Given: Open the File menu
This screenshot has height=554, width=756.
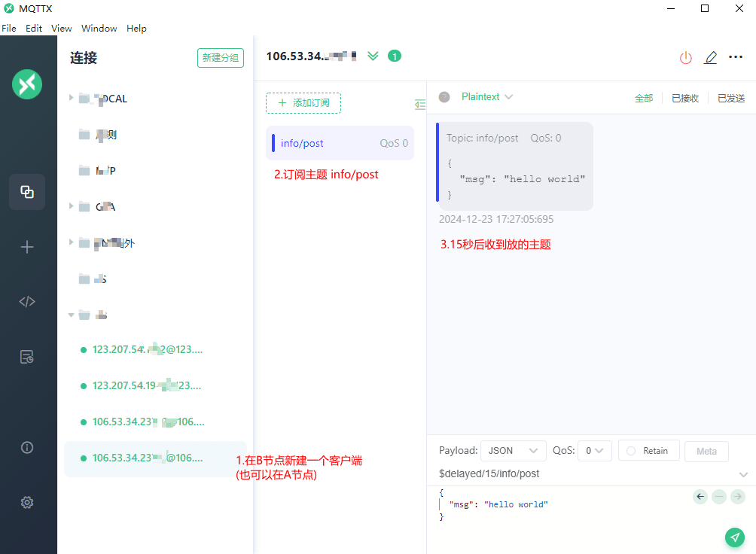Looking at the screenshot, I should pyautogui.click(x=9, y=29).
